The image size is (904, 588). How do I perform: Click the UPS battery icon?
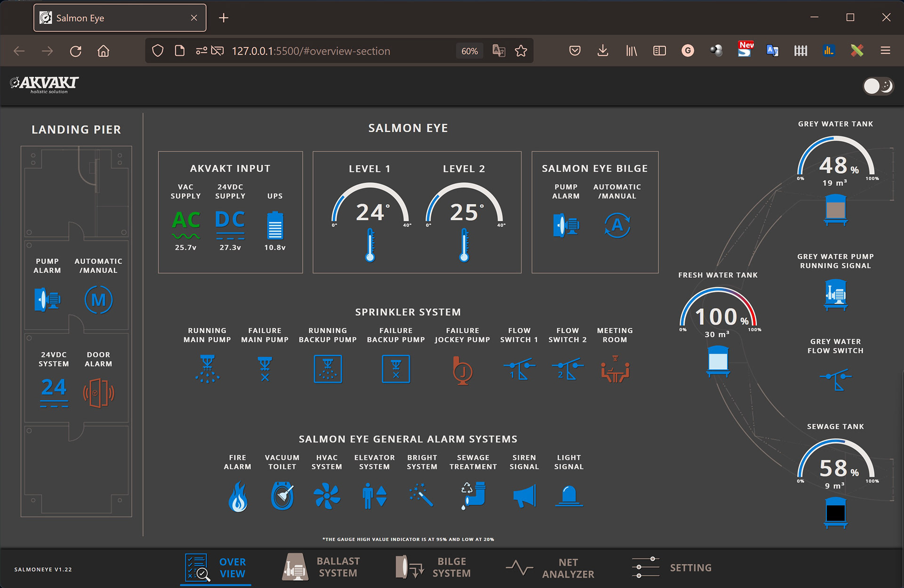tap(275, 226)
